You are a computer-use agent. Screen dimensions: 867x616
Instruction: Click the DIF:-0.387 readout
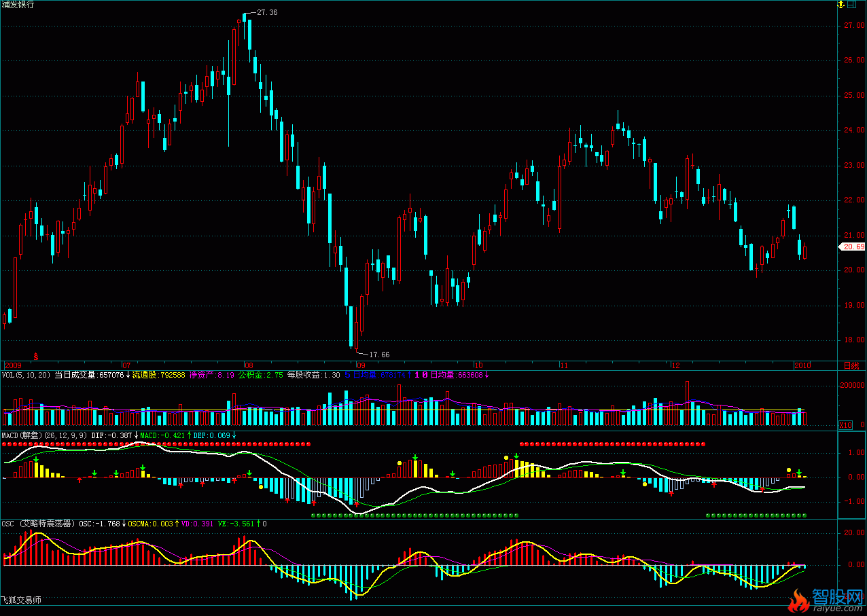click(113, 435)
